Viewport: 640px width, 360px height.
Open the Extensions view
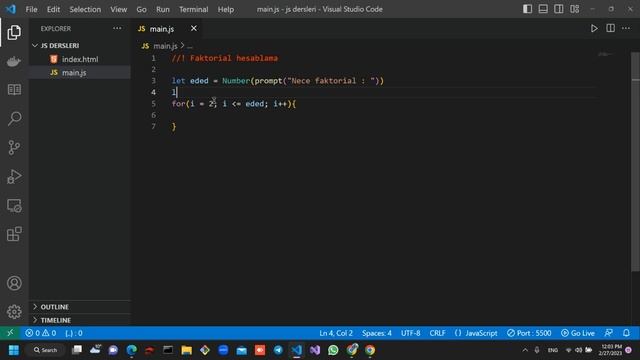[14, 234]
